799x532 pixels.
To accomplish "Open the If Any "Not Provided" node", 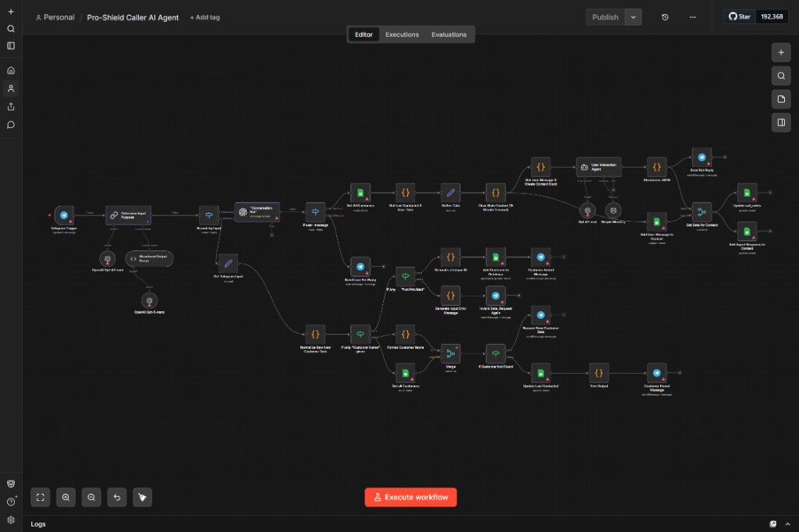I will tap(405, 276).
